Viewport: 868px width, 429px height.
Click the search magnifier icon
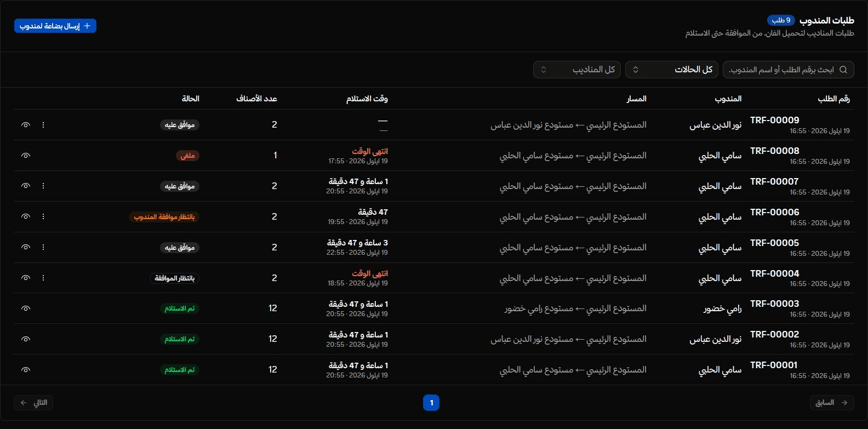(843, 70)
